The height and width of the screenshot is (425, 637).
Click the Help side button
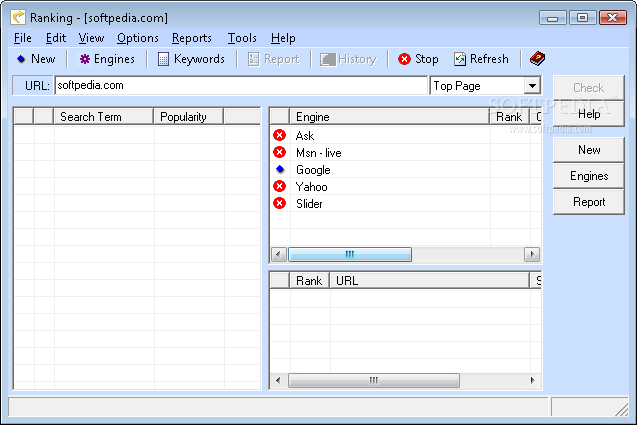pos(588,114)
